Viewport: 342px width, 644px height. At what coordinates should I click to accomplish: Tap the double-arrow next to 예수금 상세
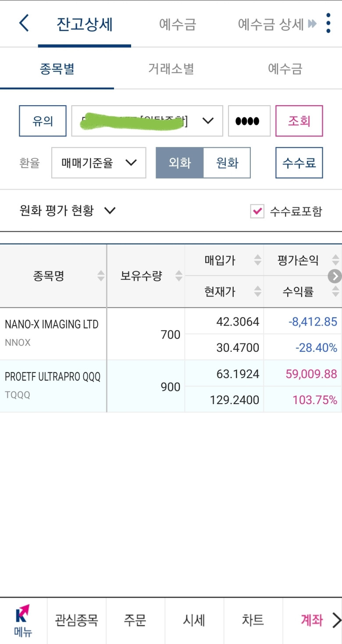tap(312, 24)
